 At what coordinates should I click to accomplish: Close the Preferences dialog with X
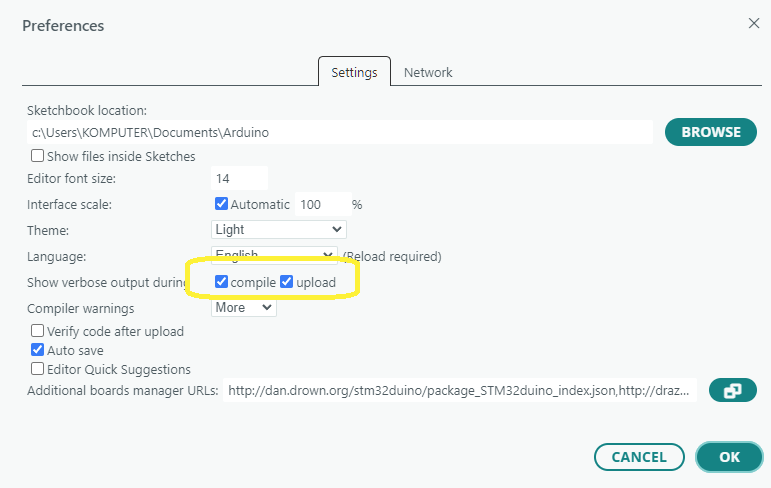pos(754,23)
